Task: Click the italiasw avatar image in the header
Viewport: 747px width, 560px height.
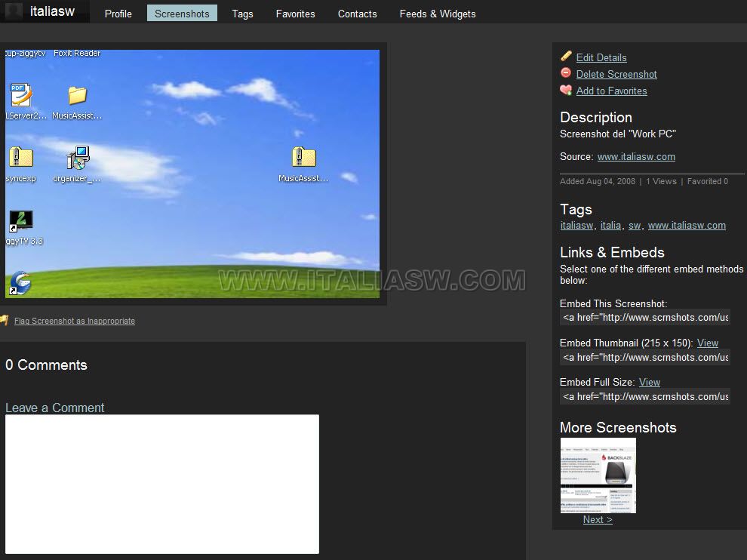Action: point(14,11)
